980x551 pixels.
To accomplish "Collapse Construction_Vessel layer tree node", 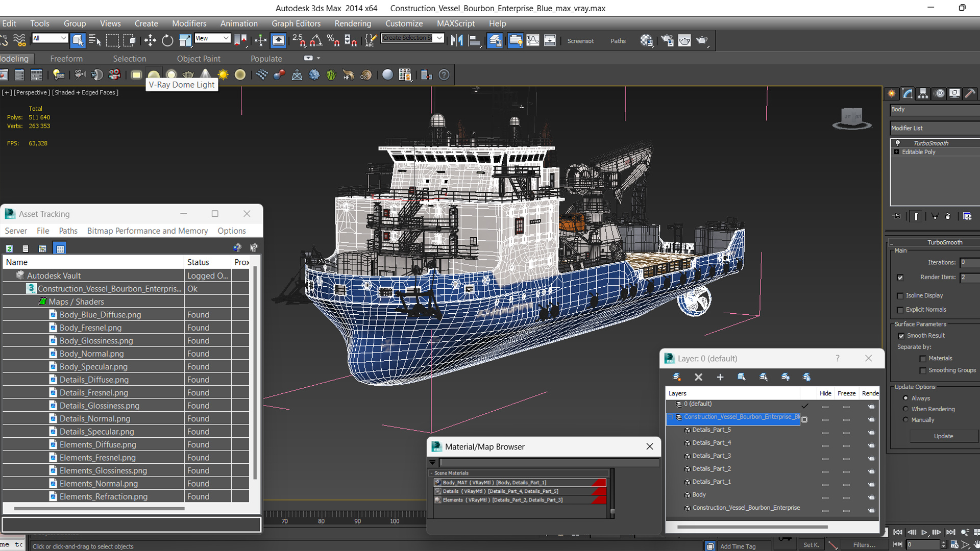I will [x=670, y=417].
